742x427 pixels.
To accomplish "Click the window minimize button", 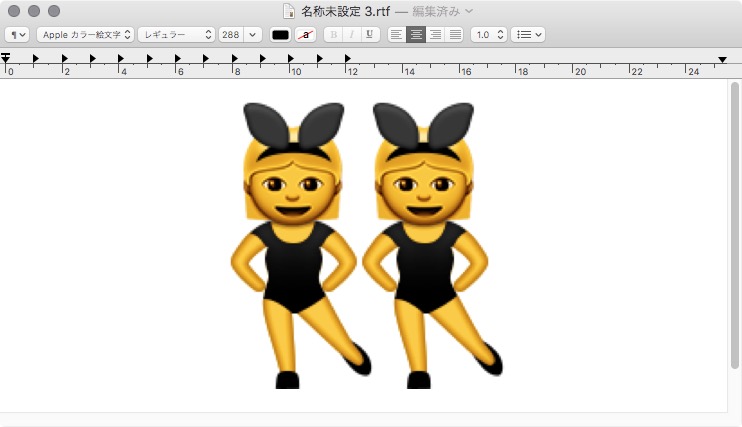I will (x=34, y=10).
